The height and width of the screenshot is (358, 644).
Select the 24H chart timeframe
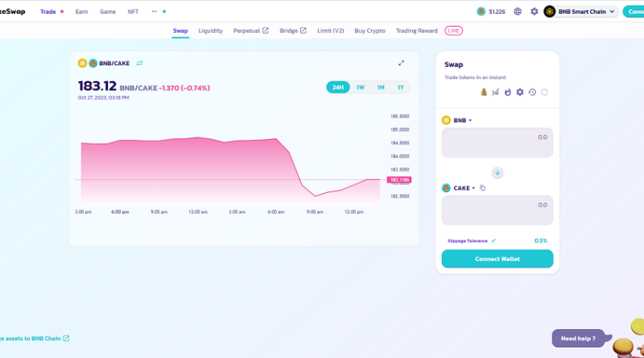pos(337,87)
